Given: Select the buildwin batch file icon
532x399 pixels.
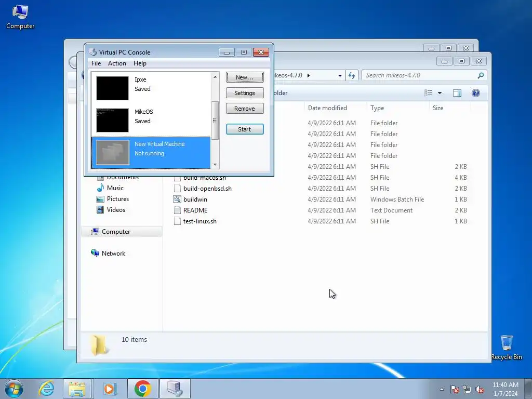Looking at the screenshot, I should coord(177,199).
